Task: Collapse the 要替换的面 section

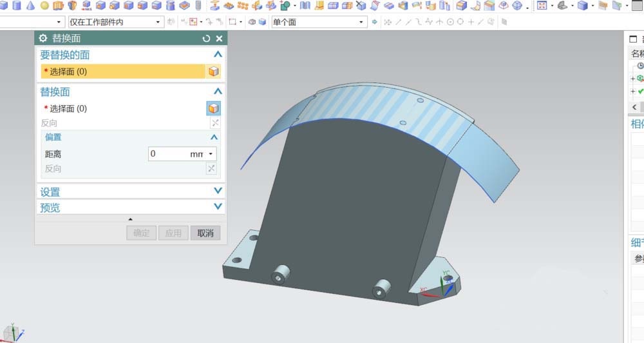Action: point(218,54)
